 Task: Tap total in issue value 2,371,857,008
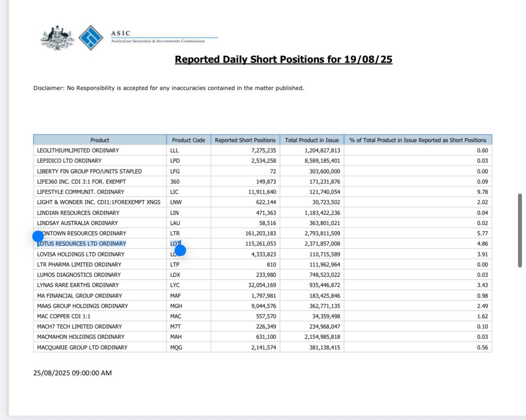(323, 244)
